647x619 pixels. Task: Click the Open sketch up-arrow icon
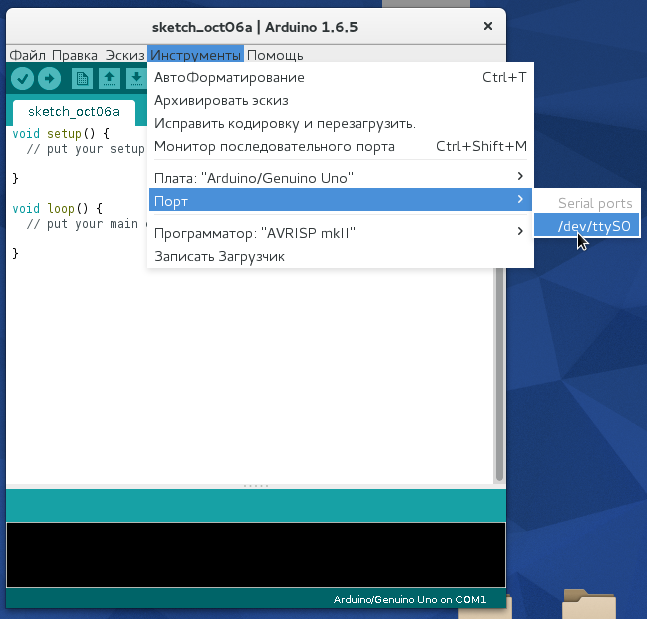[x=109, y=78]
